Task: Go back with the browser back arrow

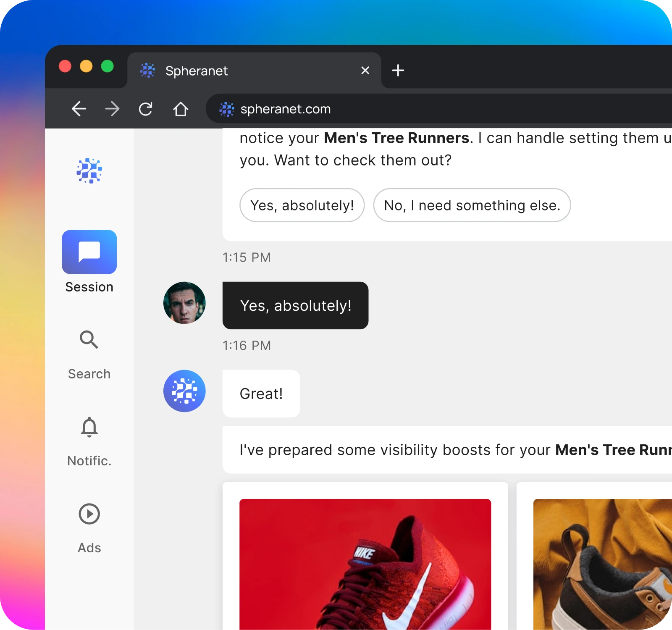Action: pyautogui.click(x=79, y=109)
